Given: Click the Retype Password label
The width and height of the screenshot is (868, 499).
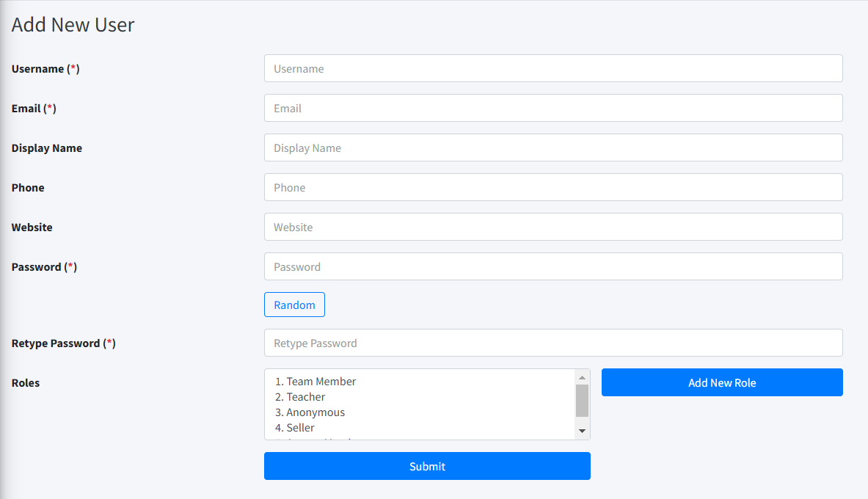Looking at the screenshot, I should pyautogui.click(x=56, y=343).
